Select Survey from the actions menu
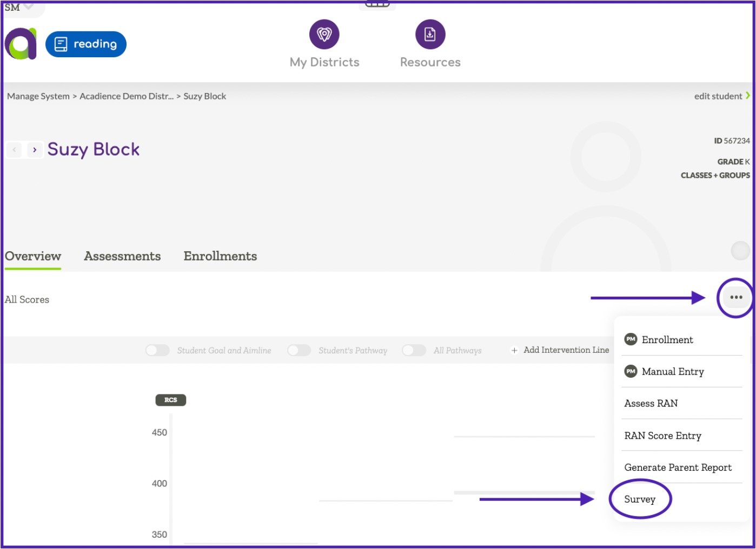Viewport: 756px width, 549px height. coord(640,499)
